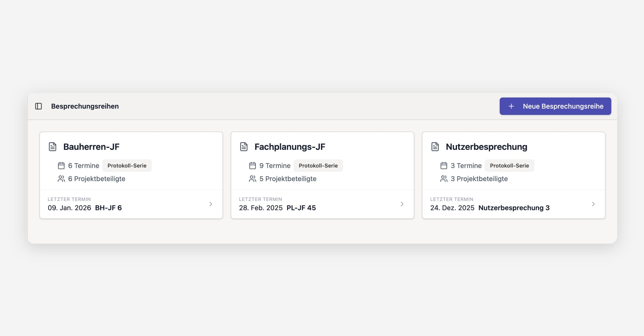Click the Protokoll-Serie badge on Bauherren-JF
644x336 pixels.
click(x=127, y=166)
